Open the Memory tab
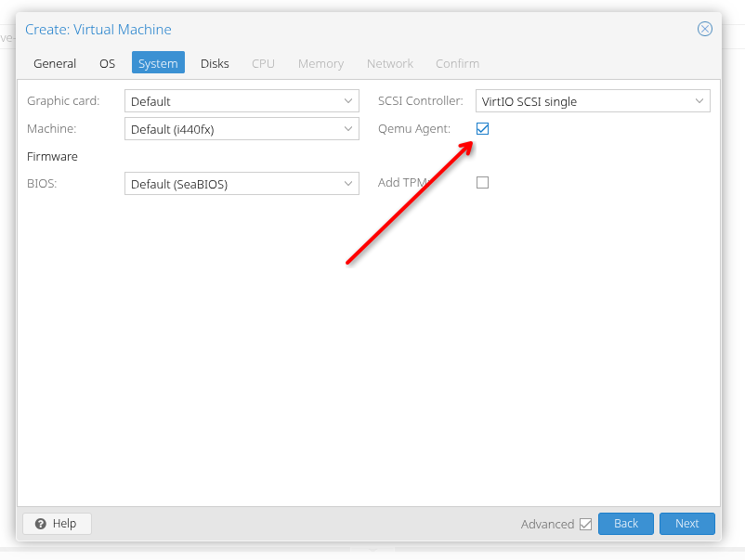The width and height of the screenshot is (745, 560). tap(320, 63)
